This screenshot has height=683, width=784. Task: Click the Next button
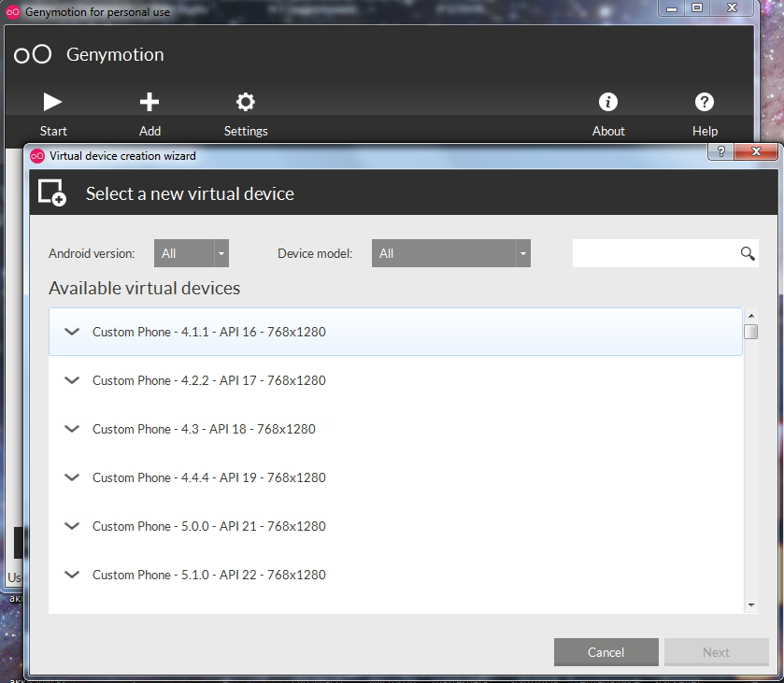tap(716, 652)
